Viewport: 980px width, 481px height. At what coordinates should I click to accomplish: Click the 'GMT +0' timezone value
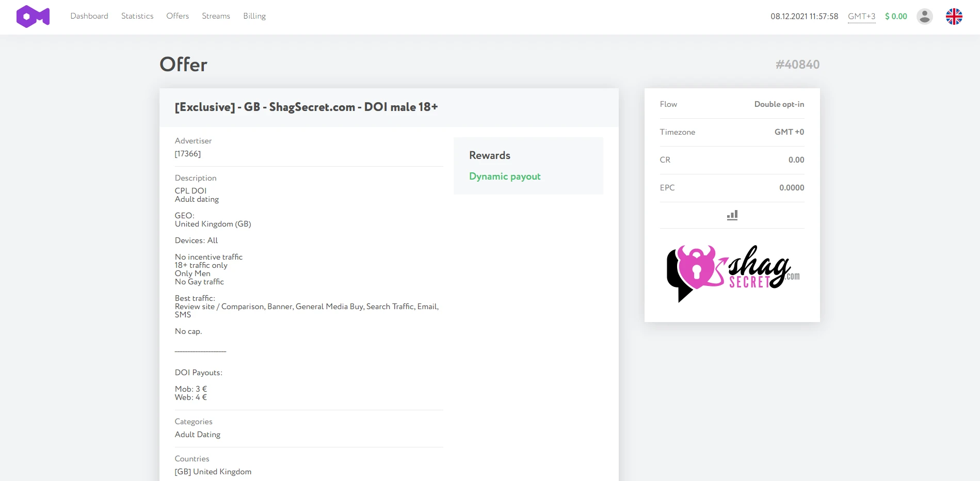pos(789,132)
